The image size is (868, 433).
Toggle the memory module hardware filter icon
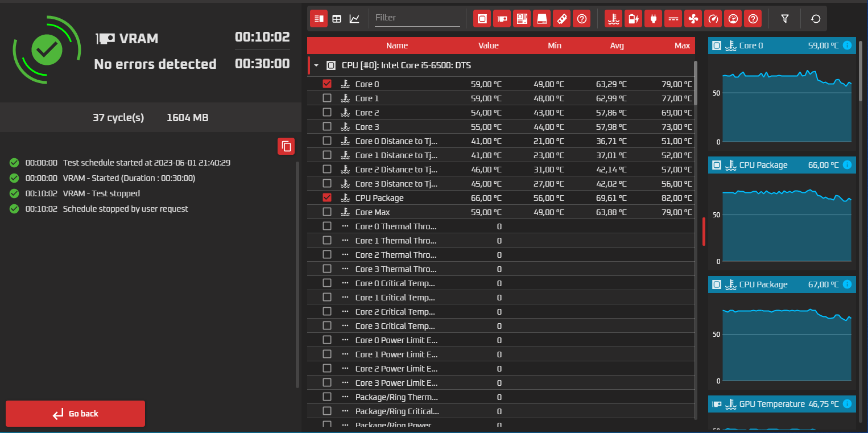click(x=561, y=19)
